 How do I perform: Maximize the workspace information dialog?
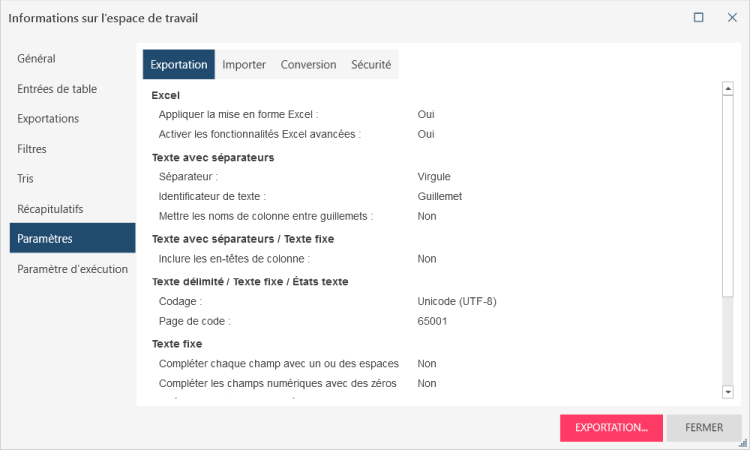click(699, 17)
